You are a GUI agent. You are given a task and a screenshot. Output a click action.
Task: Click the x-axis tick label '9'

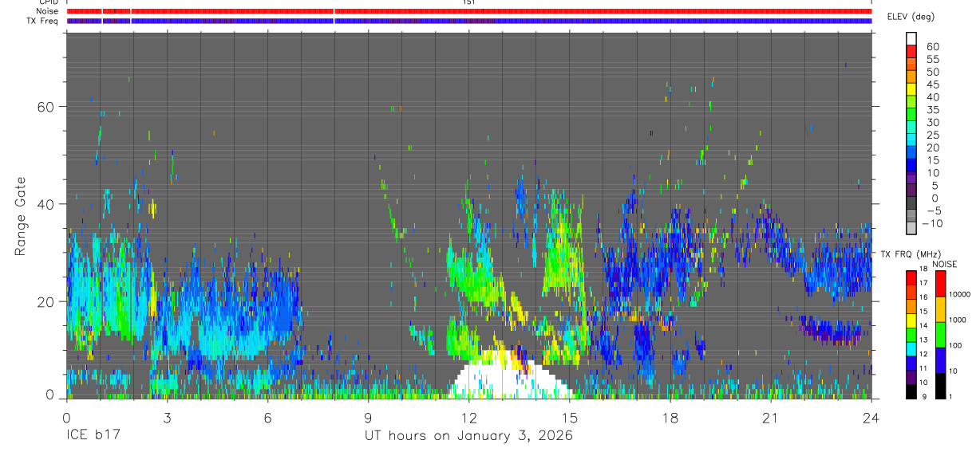tap(368, 417)
